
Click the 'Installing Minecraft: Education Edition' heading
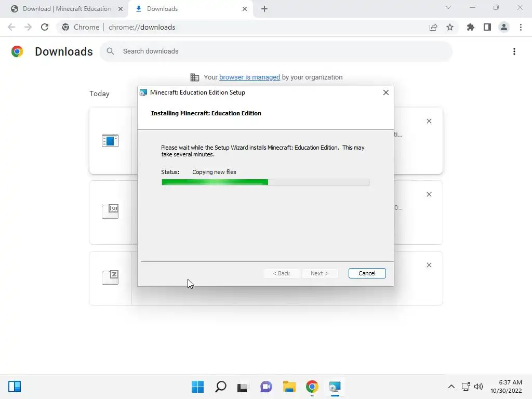[206, 113]
